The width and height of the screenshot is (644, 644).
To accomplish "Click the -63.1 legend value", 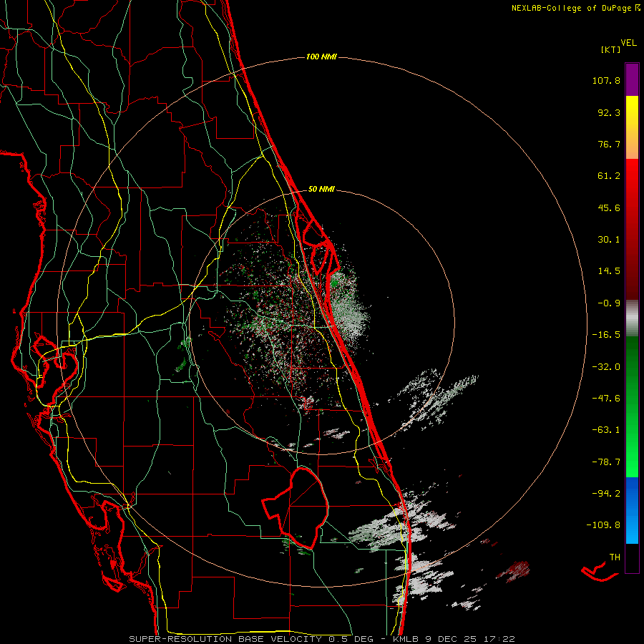I will pyautogui.click(x=606, y=430).
